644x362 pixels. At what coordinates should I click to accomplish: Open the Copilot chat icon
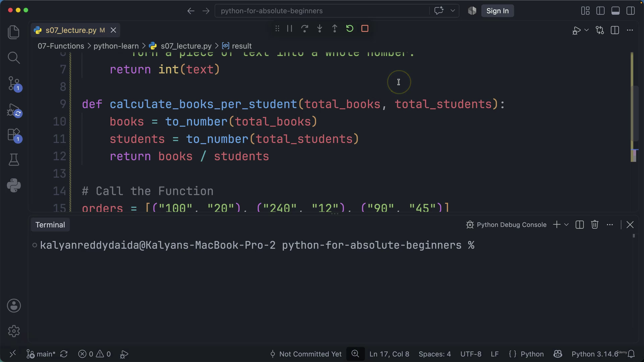click(x=439, y=11)
